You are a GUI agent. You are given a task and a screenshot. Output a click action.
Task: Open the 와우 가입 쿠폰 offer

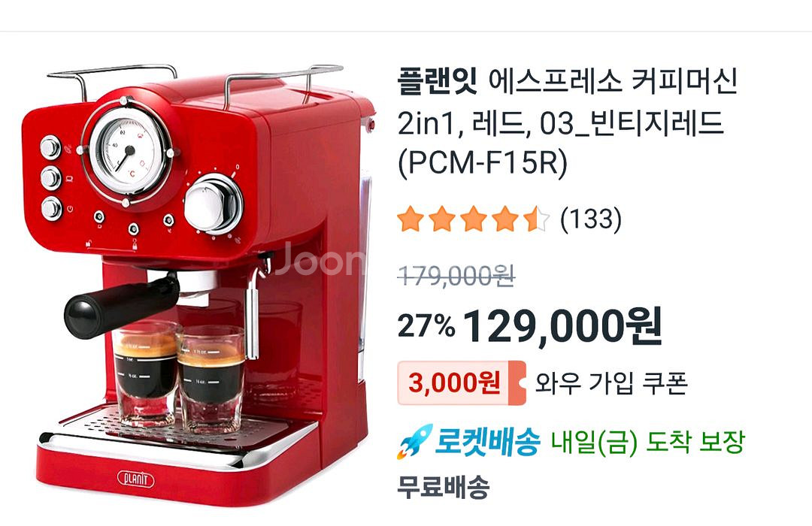[x=611, y=384]
